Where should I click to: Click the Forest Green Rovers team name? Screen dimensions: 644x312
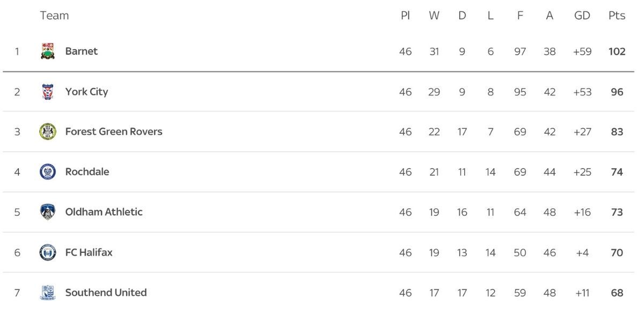[x=114, y=132]
